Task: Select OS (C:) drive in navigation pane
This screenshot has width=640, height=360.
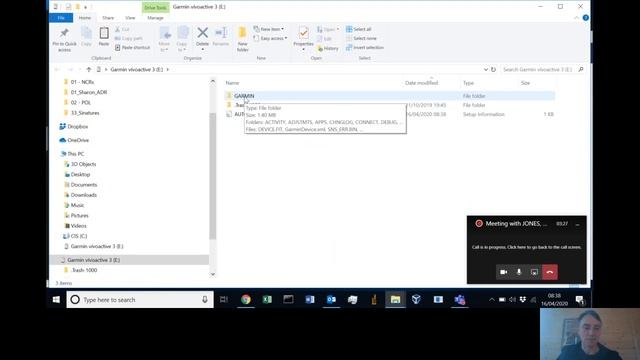Action: [79, 236]
